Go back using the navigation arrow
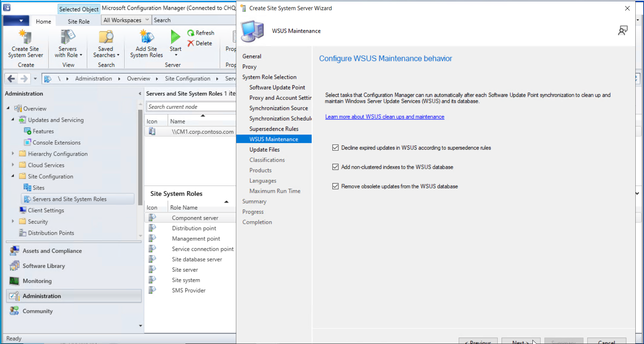 pos(11,78)
